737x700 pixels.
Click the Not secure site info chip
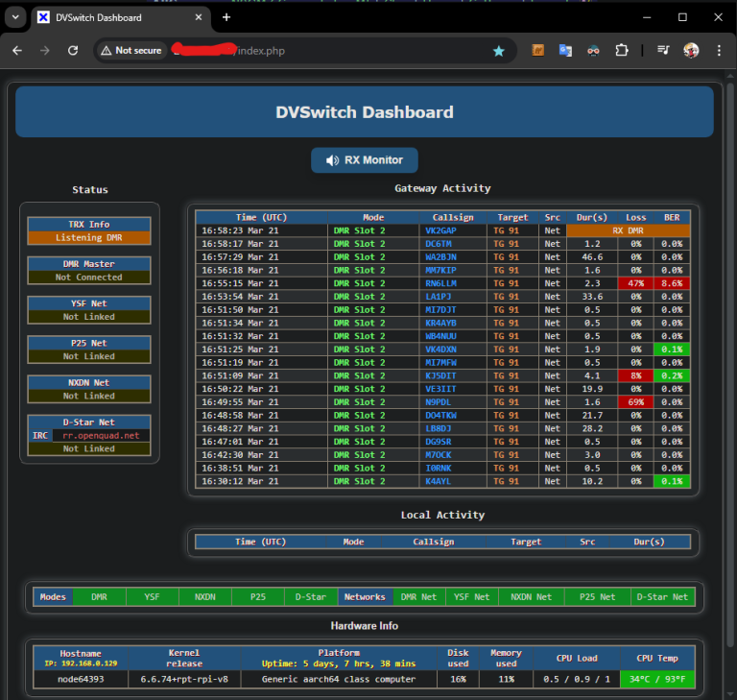tap(131, 51)
